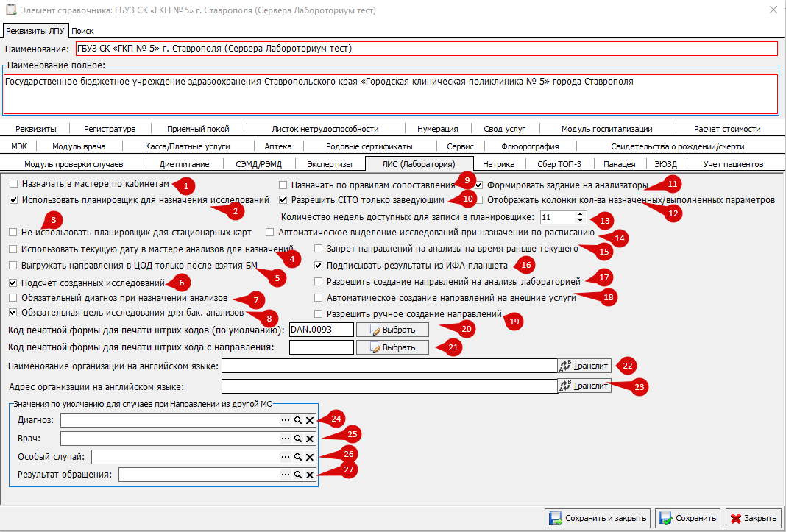Check Обязательный диагноз при назначении анализов
Viewport: 786px width, 532px height.
point(13,297)
